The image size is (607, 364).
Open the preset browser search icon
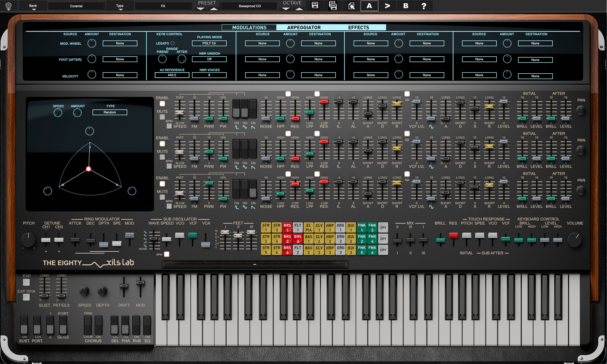coord(351,6)
